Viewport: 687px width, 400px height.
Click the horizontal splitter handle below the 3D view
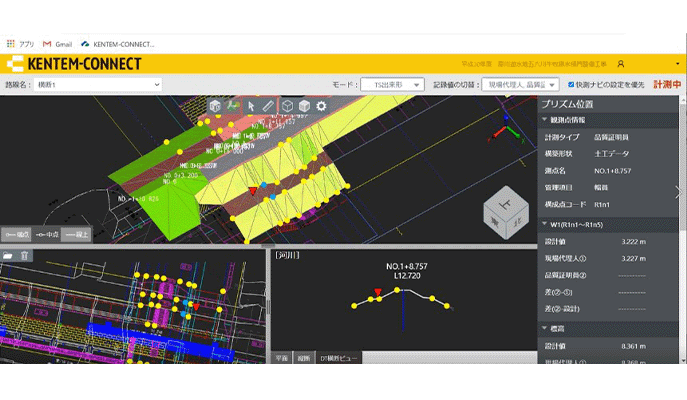coord(268,246)
